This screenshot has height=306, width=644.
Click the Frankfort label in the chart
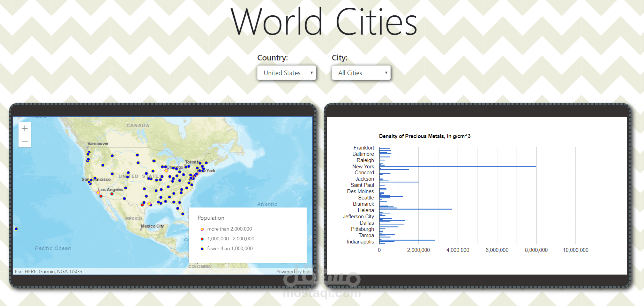[x=364, y=148]
